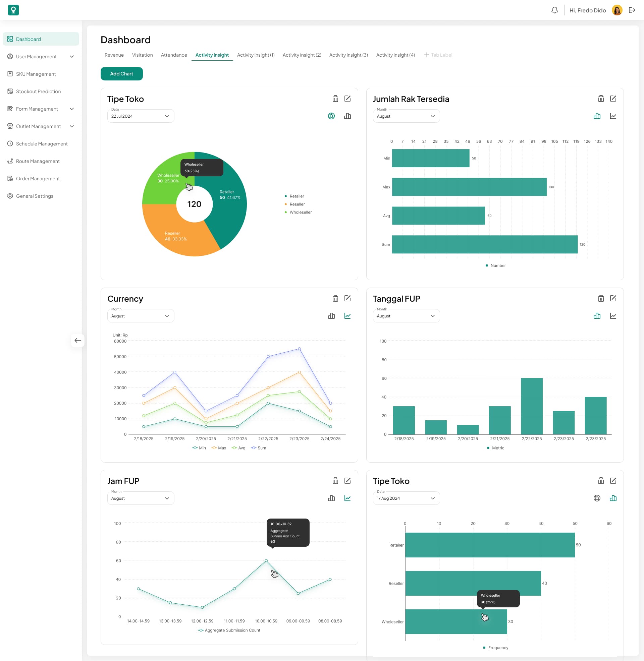Collapse the sidebar with the arrow button
Image resolution: width=644 pixels, height=661 pixels.
point(78,341)
